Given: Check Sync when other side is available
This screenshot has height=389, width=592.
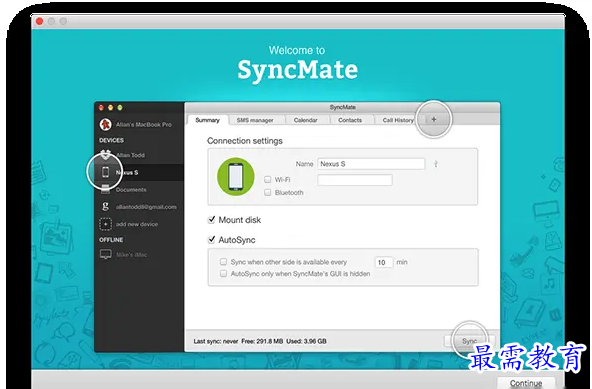Looking at the screenshot, I should (x=224, y=262).
